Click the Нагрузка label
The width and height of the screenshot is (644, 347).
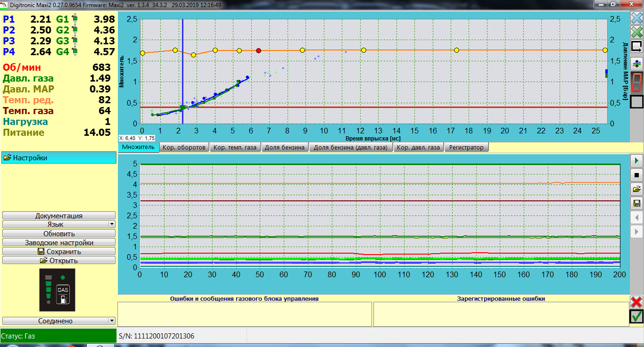point(25,122)
